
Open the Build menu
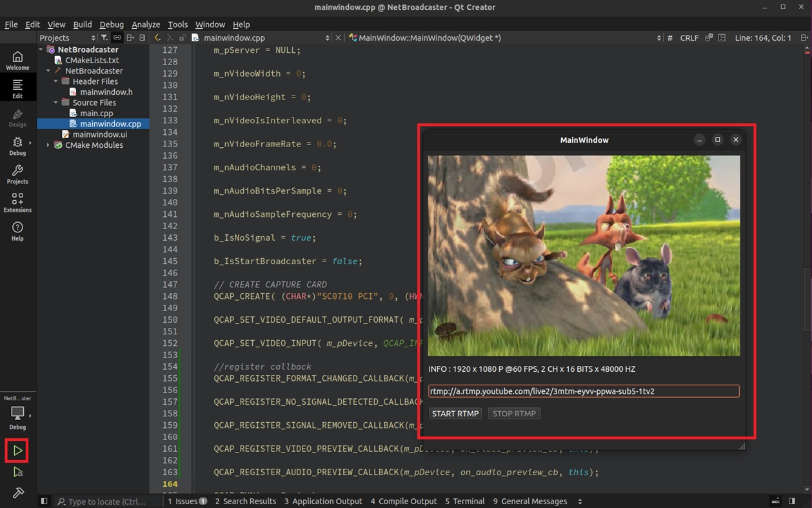click(82, 25)
